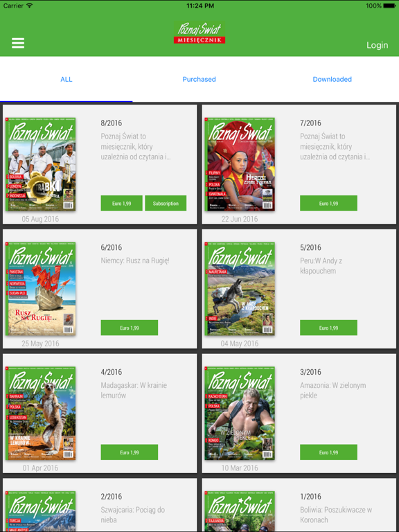Buy issue 7/2016 for Euro 1,99
This screenshot has height=532, width=399.
(x=328, y=203)
